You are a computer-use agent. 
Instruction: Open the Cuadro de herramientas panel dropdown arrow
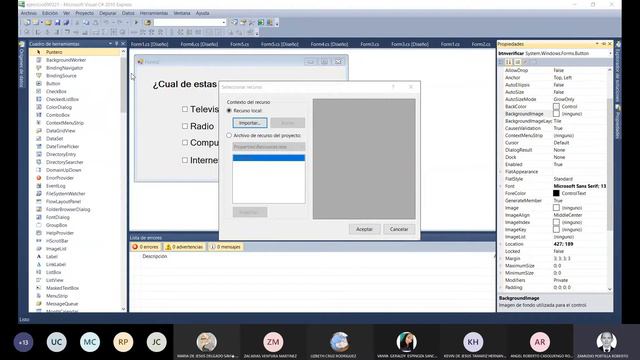(110, 44)
